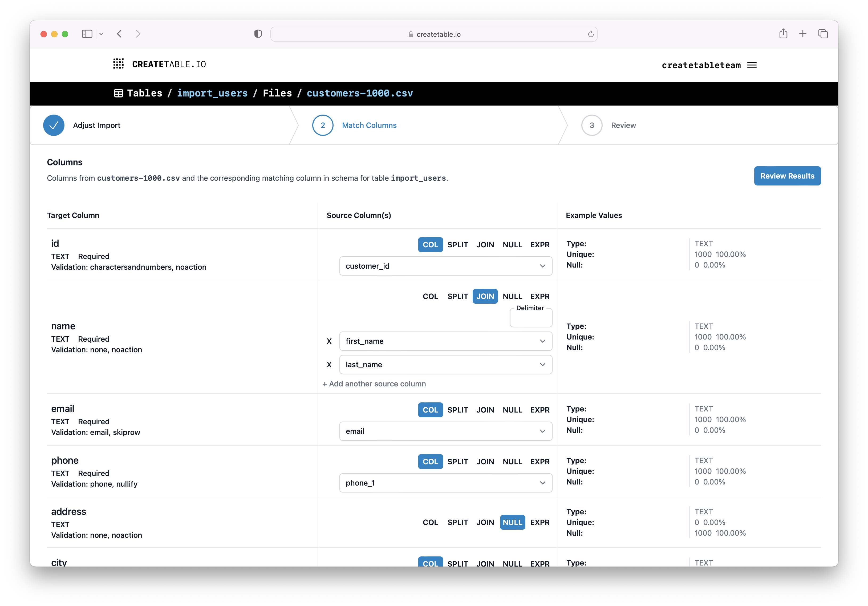868x606 pixels.
Task: Click the Review Results button
Action: (787, 176)
